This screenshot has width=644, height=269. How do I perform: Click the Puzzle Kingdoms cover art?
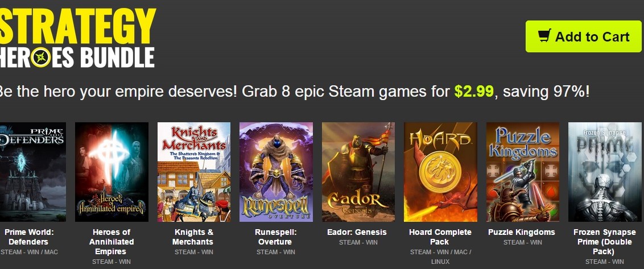click(522, 172)
